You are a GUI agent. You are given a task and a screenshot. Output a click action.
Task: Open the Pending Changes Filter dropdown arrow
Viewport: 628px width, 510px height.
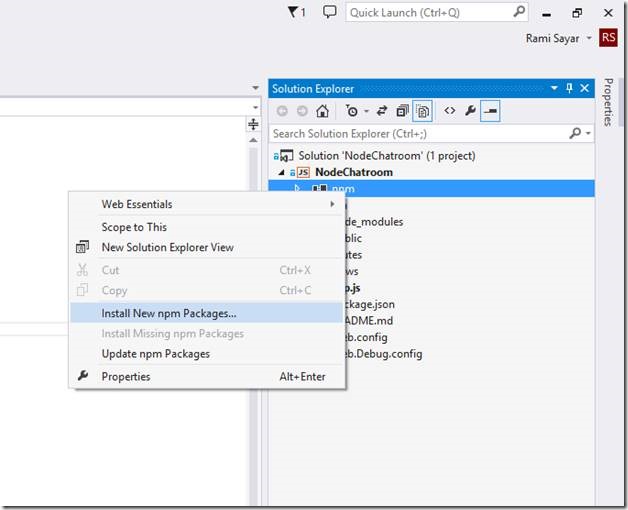(366, 111)
